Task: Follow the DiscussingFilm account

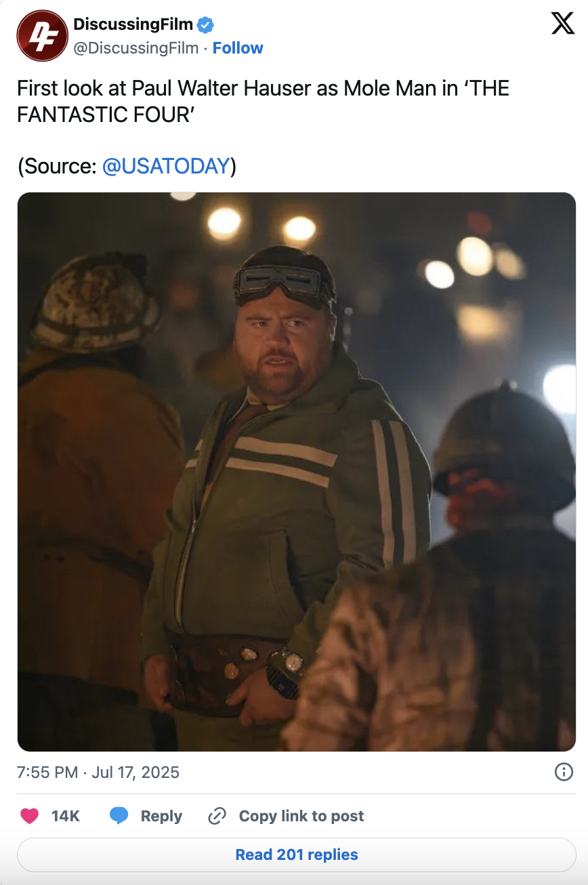Action: 238,48
